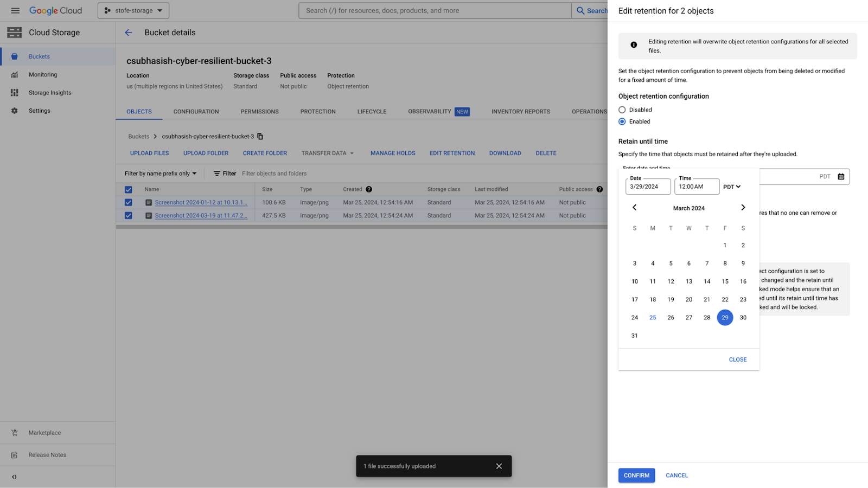Screen dimensions: 868x488
Task: Select the Enabled retention radio button
Action: point(622,121)
